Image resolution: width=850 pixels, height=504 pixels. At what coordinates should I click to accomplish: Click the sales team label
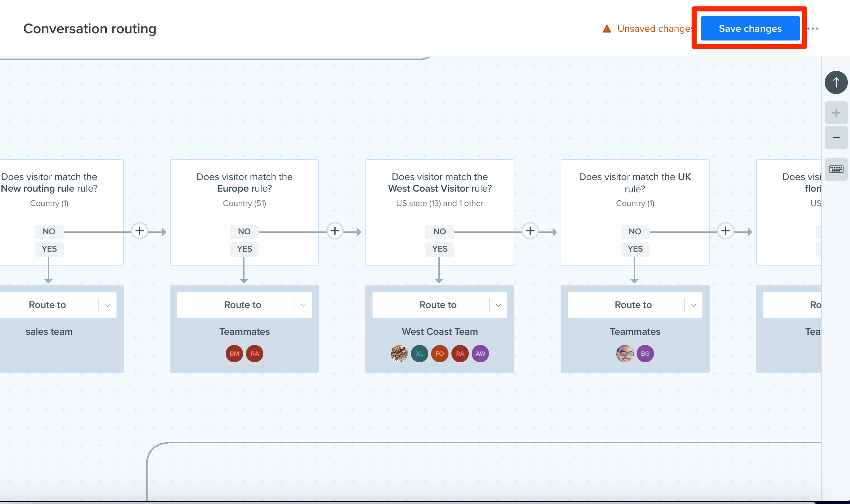(49, 332)
